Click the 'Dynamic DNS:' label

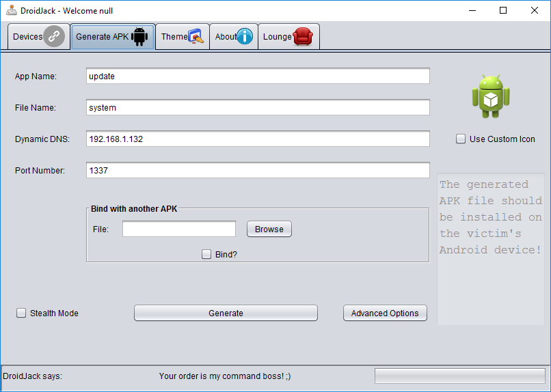42,139
